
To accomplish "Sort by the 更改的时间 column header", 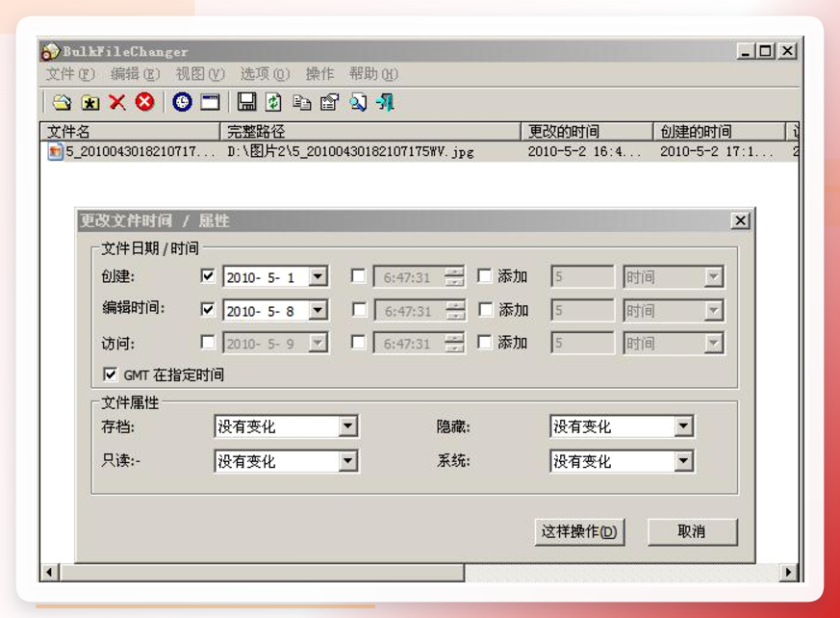I will [x=587, y=131].
